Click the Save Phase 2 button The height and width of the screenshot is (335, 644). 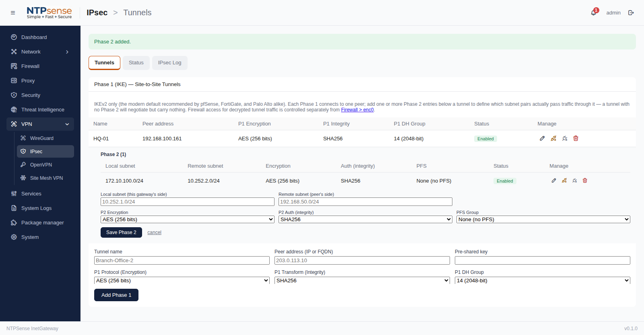coord(121,232)
